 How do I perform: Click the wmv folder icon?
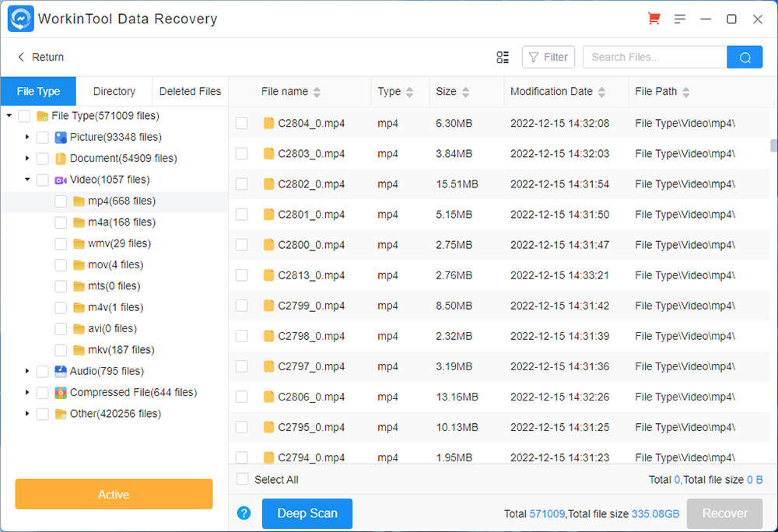click(x=79, y=243)
